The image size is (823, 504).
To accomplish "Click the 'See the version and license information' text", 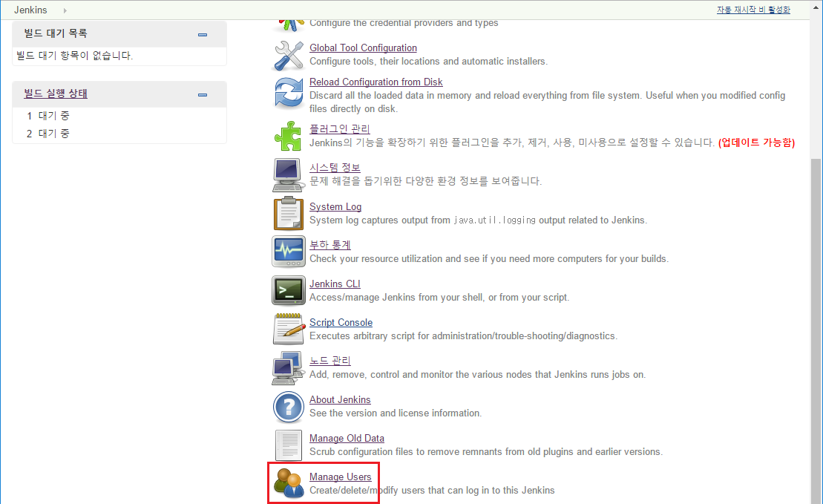I will point(396,413).
